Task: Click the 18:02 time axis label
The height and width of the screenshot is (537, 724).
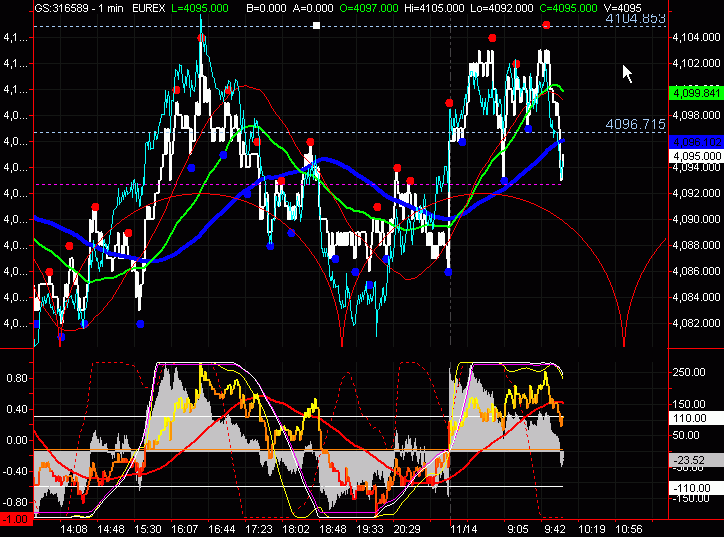Action: tap(296, 530)
